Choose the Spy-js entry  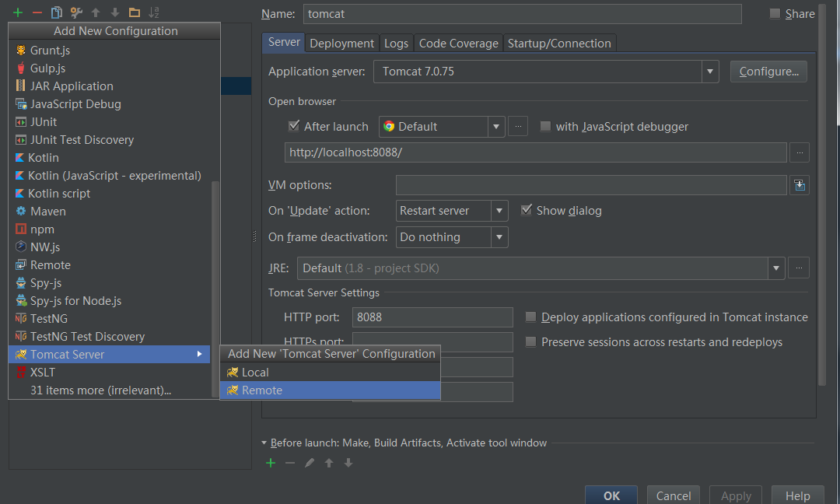pyautogui.click(x=110, y=283)
